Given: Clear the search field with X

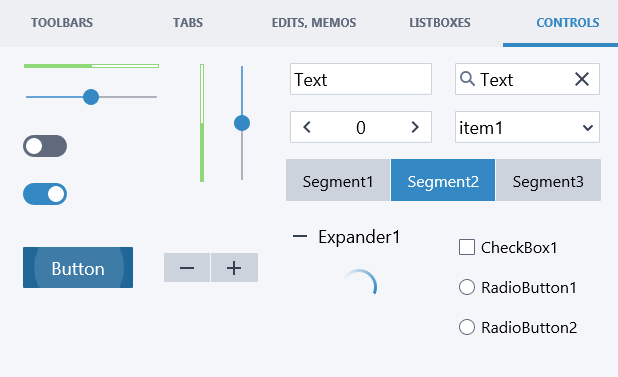Looking at the screenshot, I should tap(582, 79).
